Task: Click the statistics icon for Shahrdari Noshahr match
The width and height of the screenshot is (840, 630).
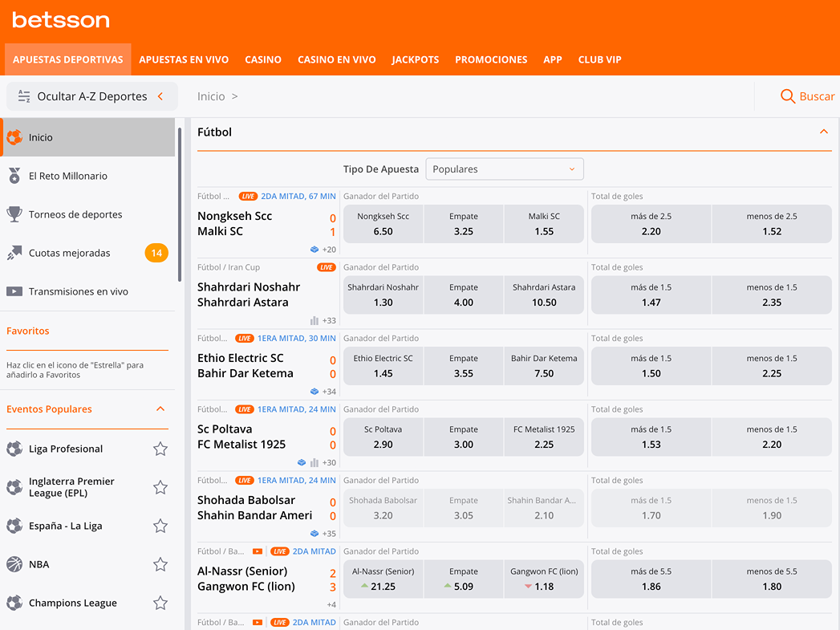Action: pos(314,320)
